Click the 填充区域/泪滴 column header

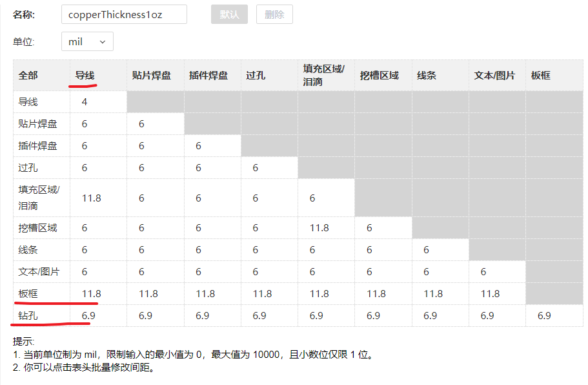[326, 76]
